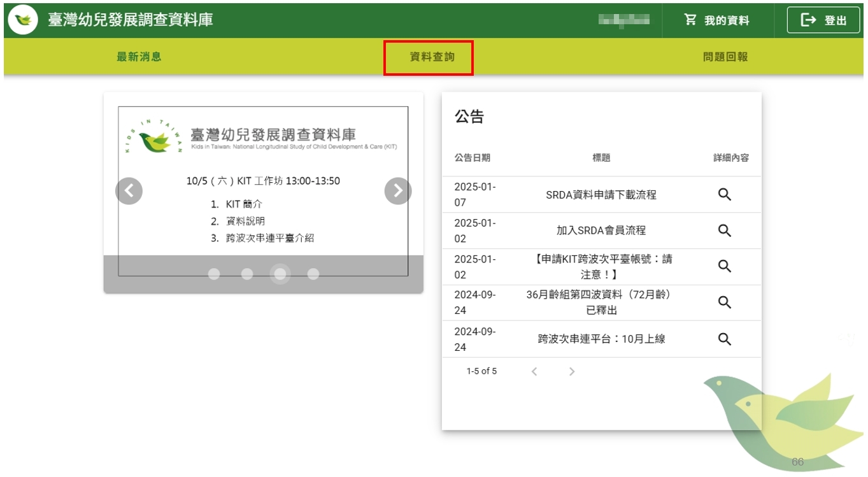Open the 最新消息 tab
Viewport: 868px width, 477px height.
coord(139,57)
